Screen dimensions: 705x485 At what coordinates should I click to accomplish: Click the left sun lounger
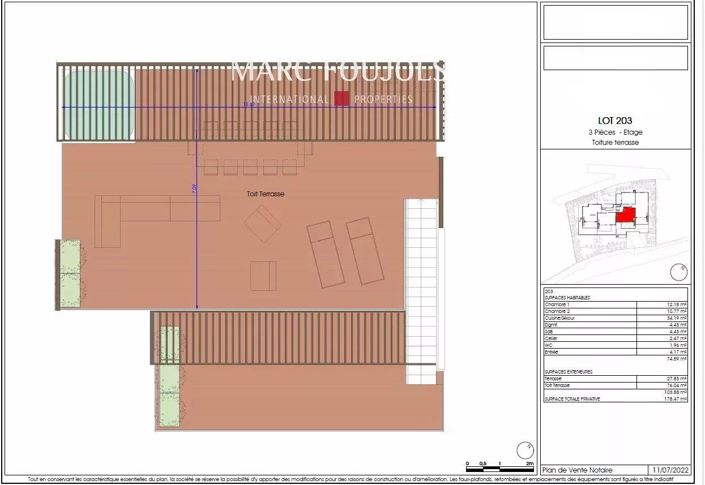323,253
